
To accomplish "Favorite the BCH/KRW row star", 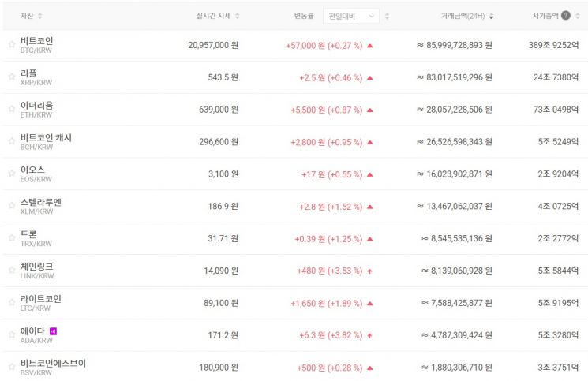I will [x=12, y=141].
